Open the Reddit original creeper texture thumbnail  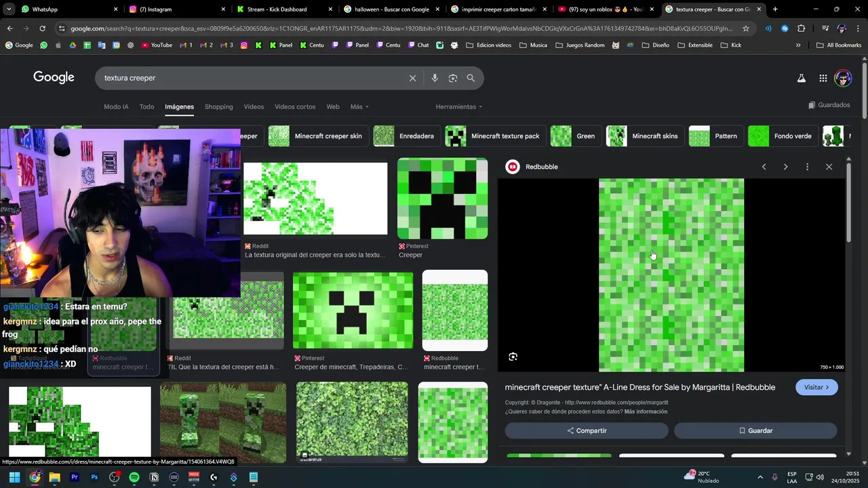pos(315,199)
